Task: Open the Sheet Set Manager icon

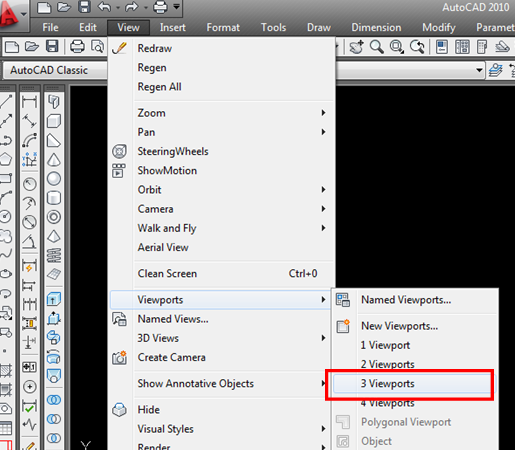Action: [x=502, y=47]
